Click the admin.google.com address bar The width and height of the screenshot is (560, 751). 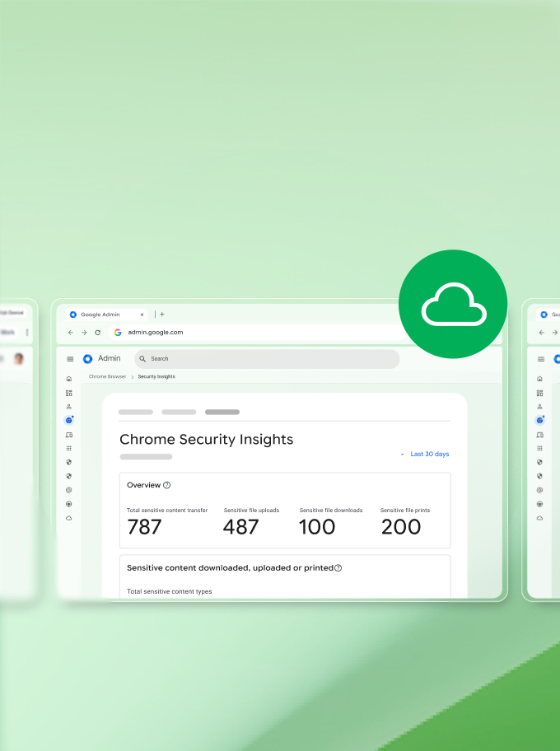pos(259,333)
